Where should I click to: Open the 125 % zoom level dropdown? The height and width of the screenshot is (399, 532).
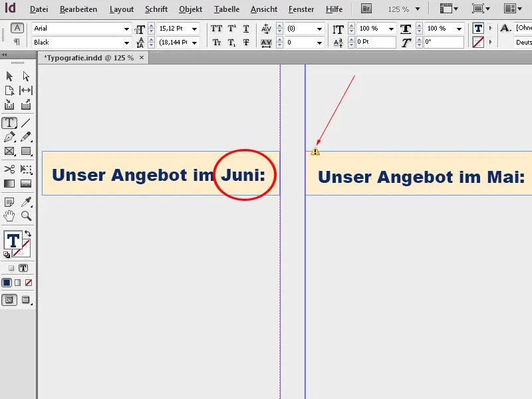[x=418, y=9]
